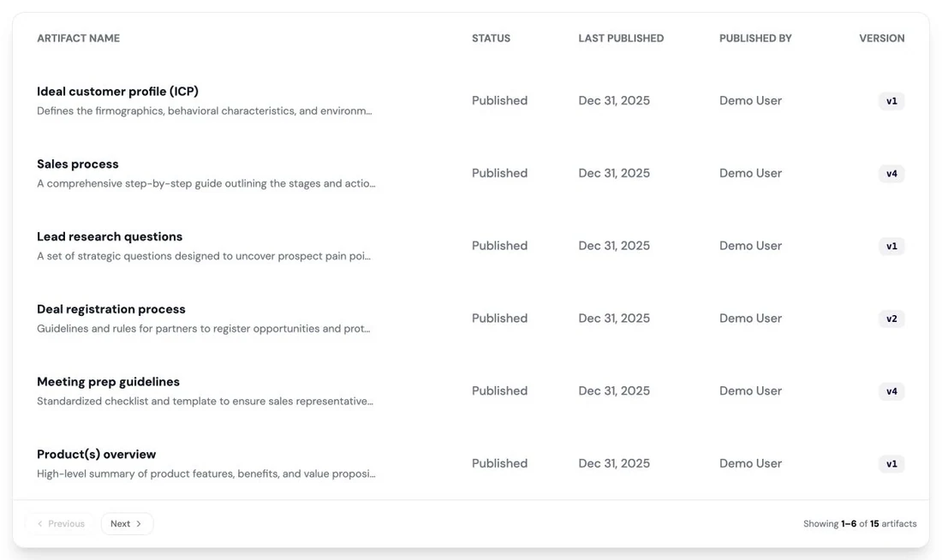Viewport: 942px width, 560px height.
Task: Click Dec 31, 2025 in Product(s) overview row
Action: [614, 463]
